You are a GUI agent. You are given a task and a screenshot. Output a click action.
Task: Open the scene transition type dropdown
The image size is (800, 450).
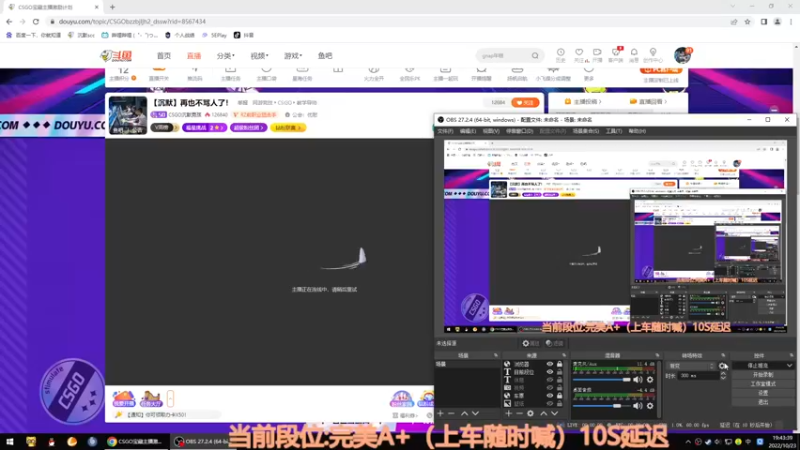[x=691, y=366]
